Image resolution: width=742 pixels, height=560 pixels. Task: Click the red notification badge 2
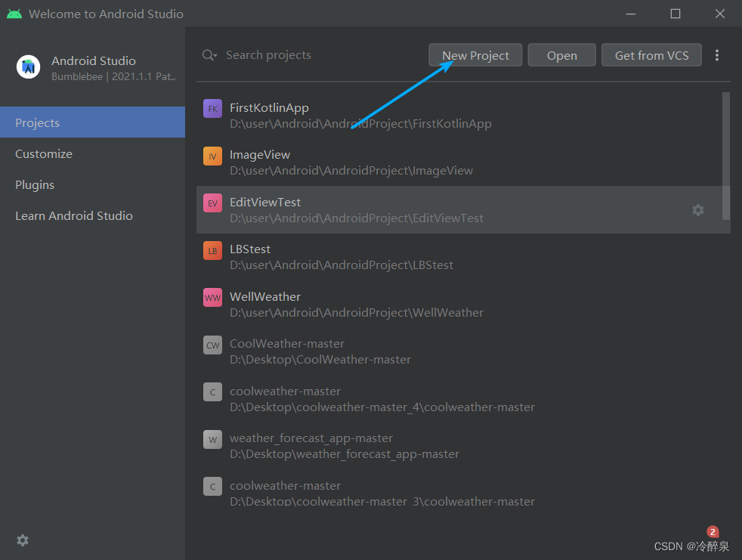pyautogui.click(x=713, y=531)
